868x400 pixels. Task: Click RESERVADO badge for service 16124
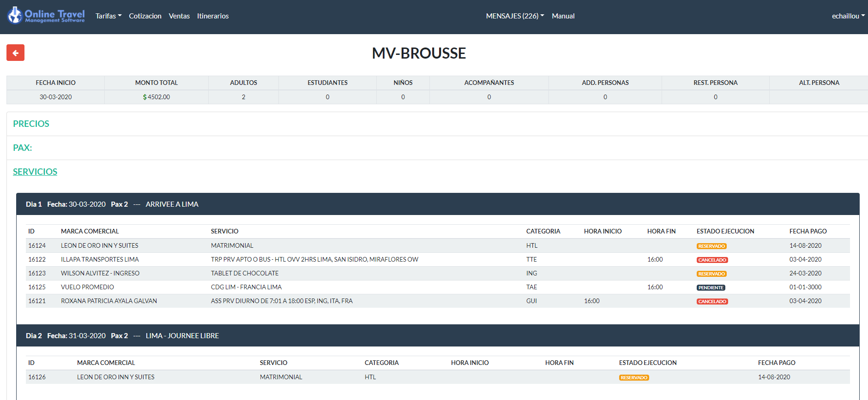pos(711,246)
